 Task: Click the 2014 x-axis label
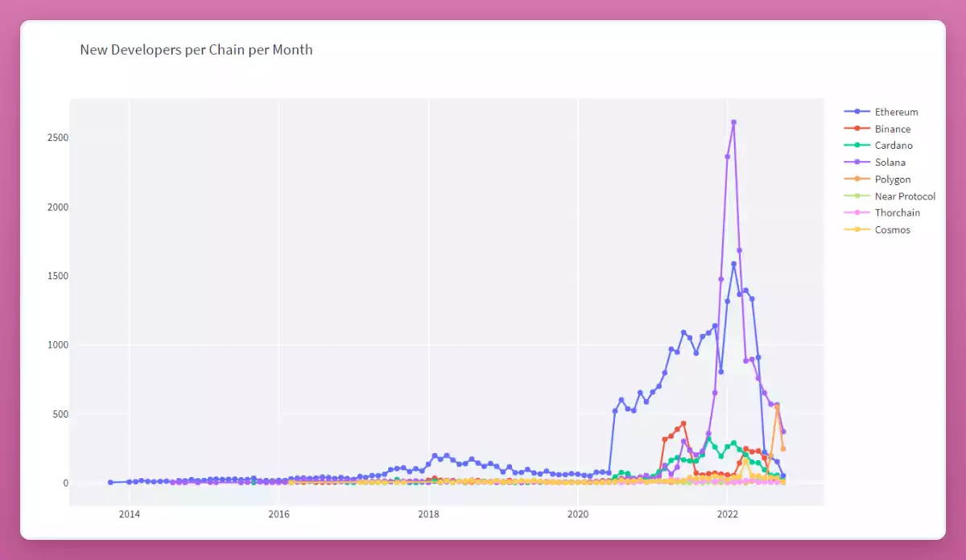click(129, 513)
